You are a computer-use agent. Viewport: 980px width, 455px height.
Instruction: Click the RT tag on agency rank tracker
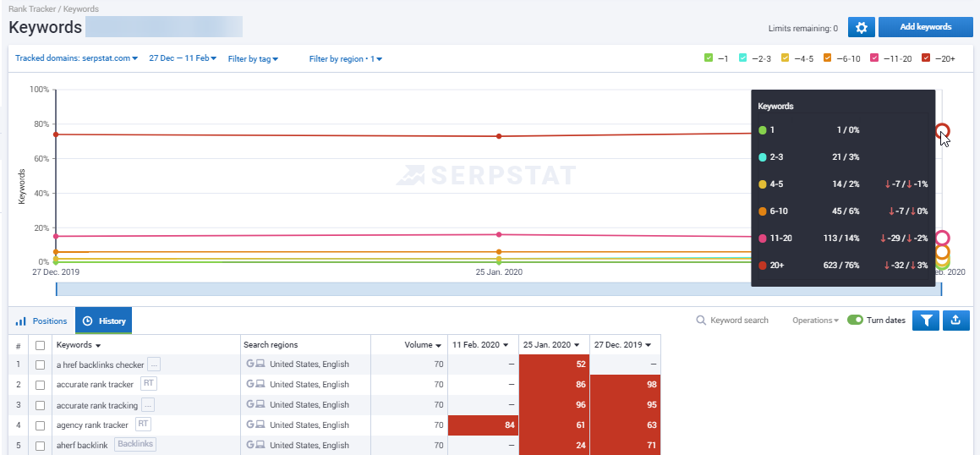143,425
